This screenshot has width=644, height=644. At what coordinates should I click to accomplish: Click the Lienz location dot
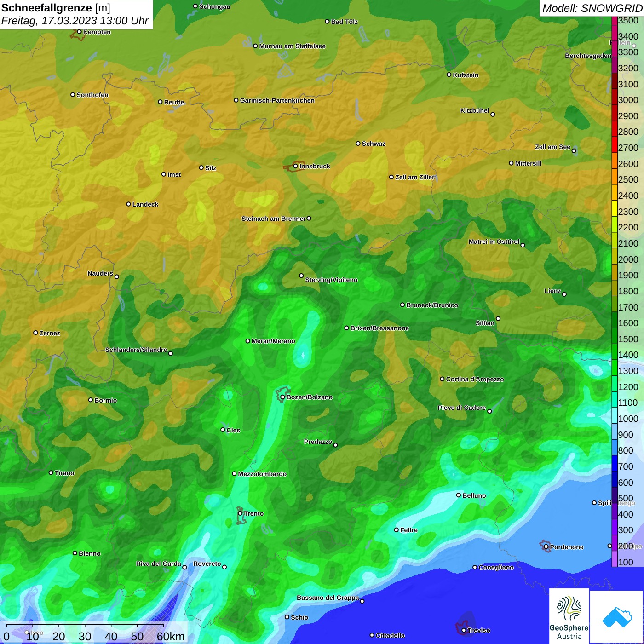tap(564, 294)
